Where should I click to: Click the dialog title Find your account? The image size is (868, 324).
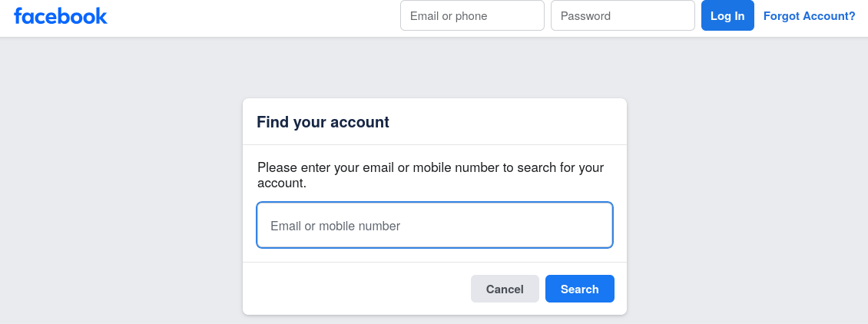(323, 122)
